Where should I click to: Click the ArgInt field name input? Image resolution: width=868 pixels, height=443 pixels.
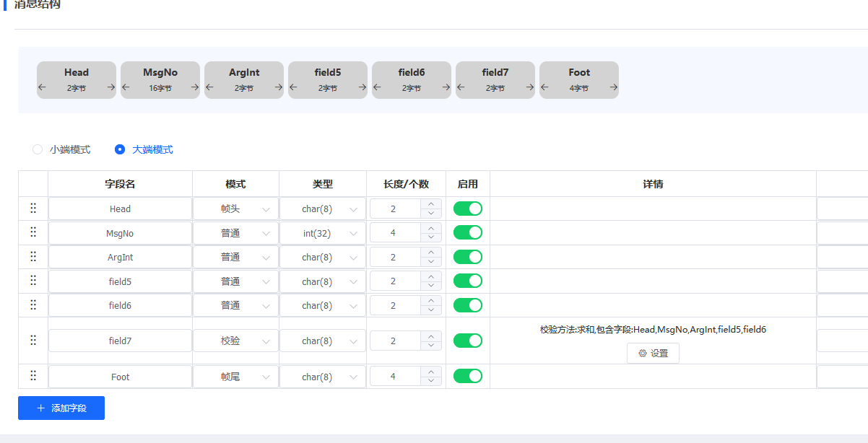pyautogui.click(x=121, y=258)
